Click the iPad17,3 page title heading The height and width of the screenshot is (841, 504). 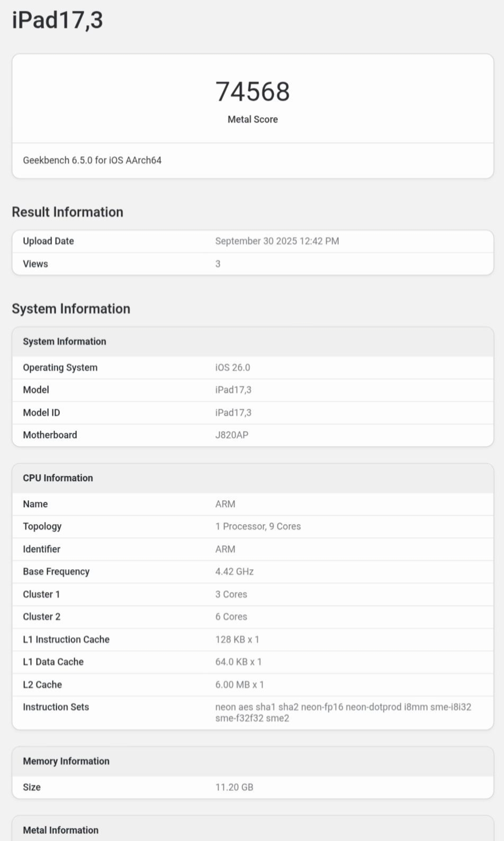[57, 20]
